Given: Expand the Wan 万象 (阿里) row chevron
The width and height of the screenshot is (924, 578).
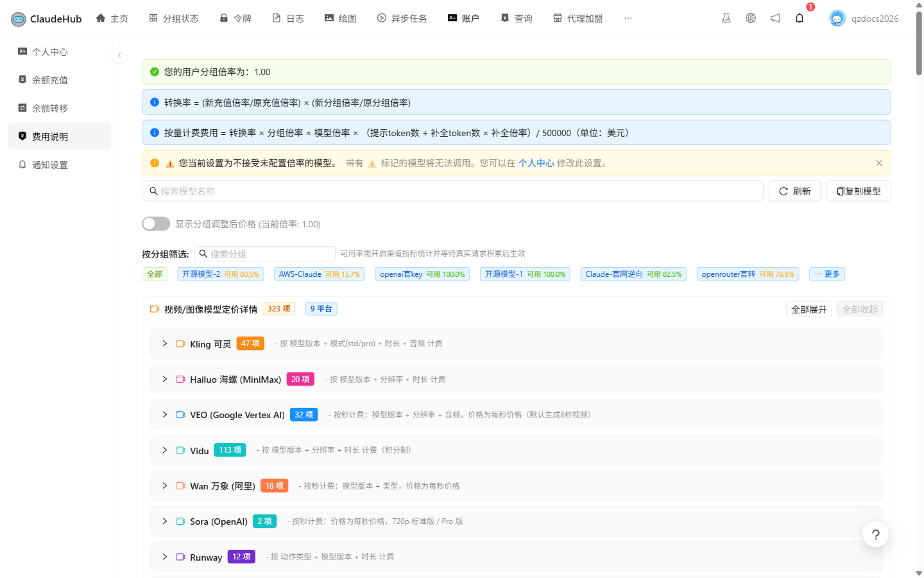Looking at the screenshot, I should (x=165, y=486).
